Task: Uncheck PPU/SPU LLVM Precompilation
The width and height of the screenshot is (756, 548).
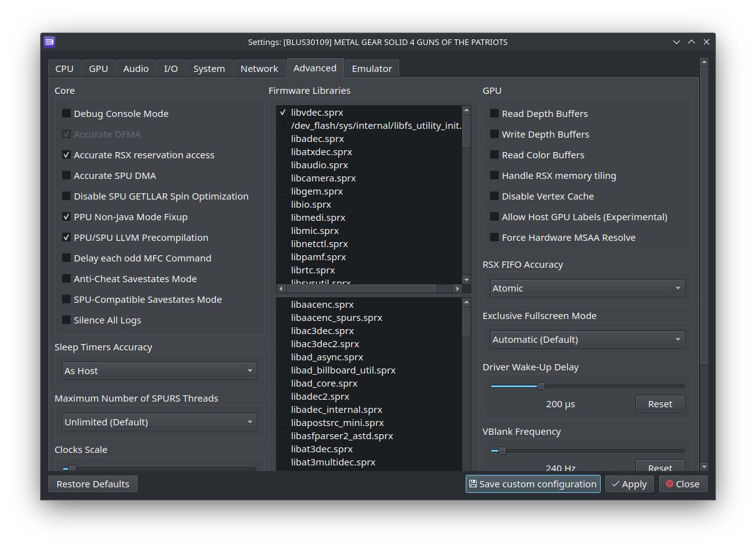Action: 66,237
